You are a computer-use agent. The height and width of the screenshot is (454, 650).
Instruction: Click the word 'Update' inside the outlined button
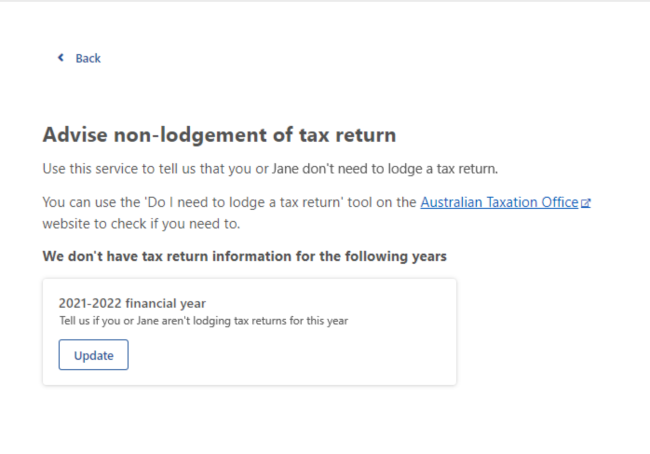94,355
